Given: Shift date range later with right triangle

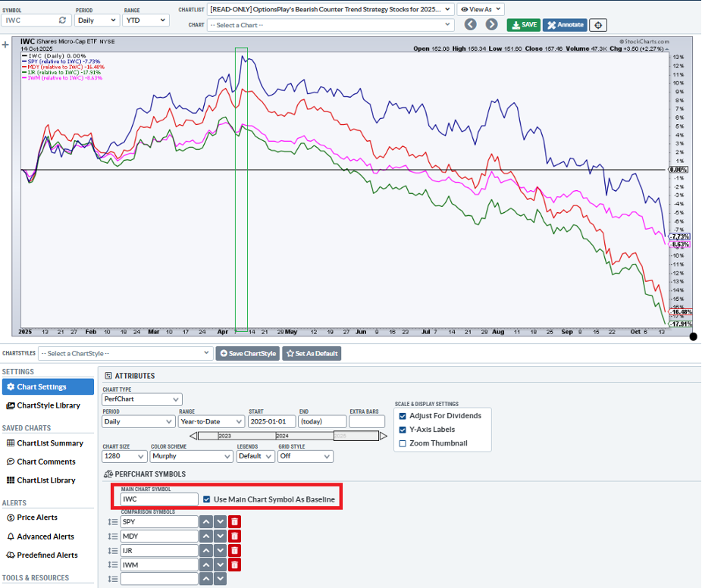Looking at the screenshot, I should click(384, 436).
